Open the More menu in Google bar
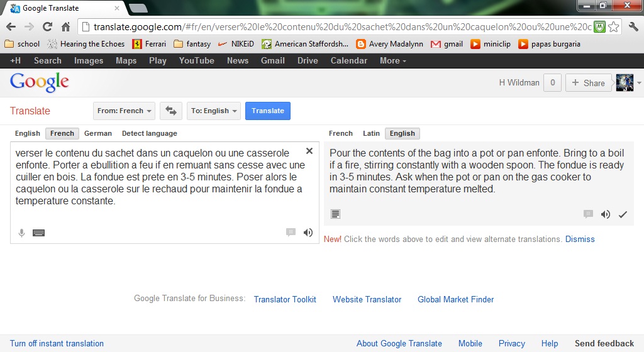 tap(392, 60)
